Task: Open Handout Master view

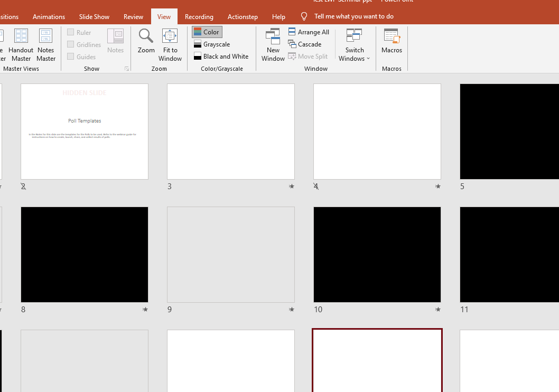Action: click(21, 45)
